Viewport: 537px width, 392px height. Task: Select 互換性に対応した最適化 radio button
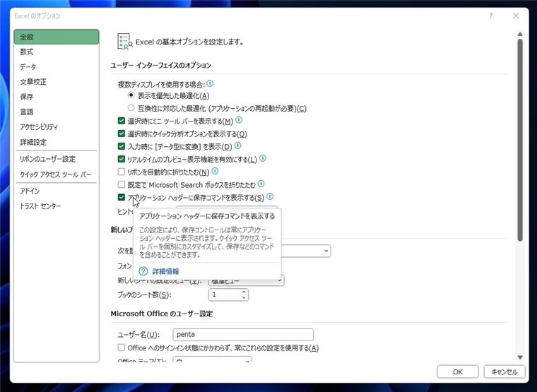pyautogui.click(x=131, y=108)
